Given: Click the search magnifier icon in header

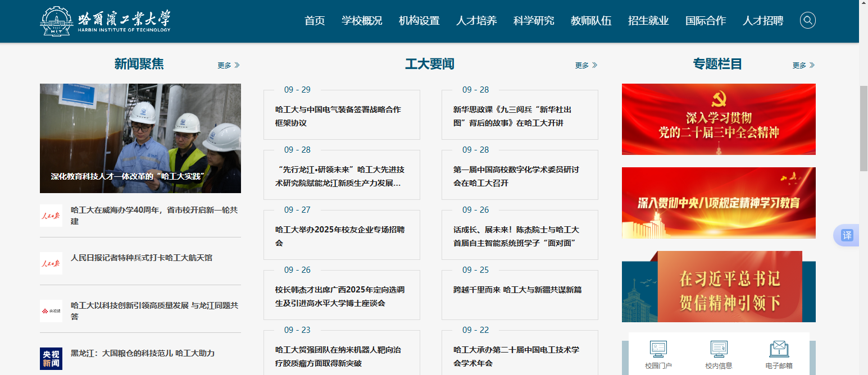Looking at the screenshot, I should coord(807,21).
